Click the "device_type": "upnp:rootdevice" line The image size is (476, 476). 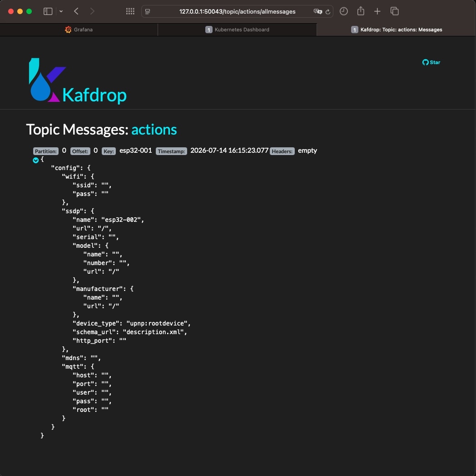tap(132, 324)
